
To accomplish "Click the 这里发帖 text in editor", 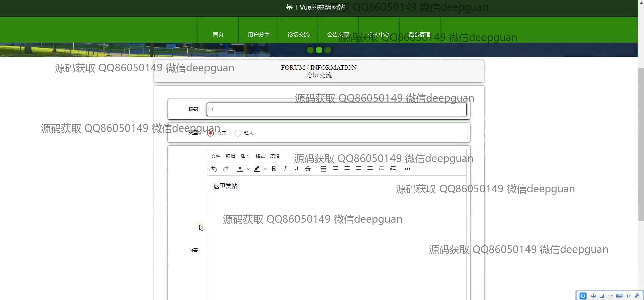I will click(x=225, y=186).
